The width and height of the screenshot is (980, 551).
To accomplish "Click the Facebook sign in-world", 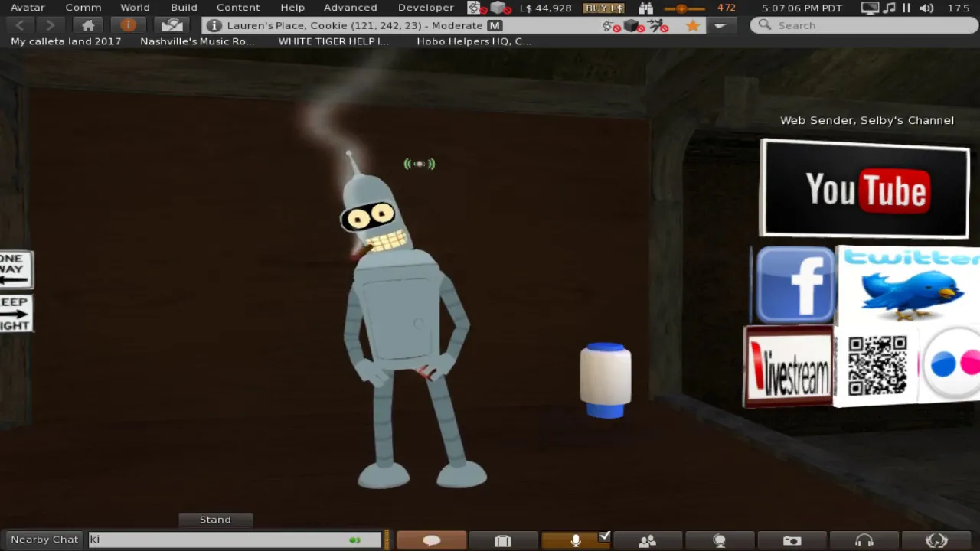I will pos(795,285).
